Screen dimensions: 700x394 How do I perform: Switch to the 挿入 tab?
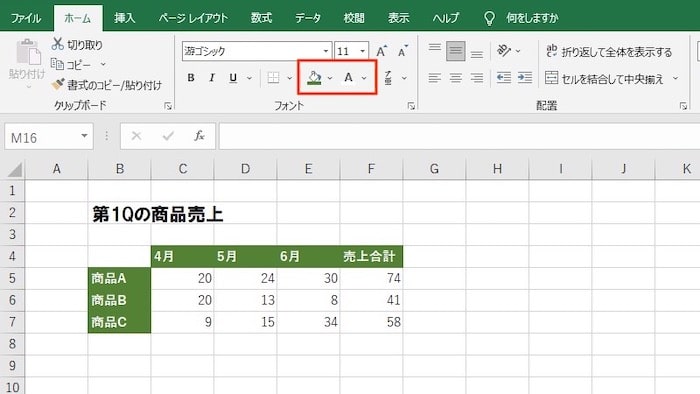coord(124,18)
